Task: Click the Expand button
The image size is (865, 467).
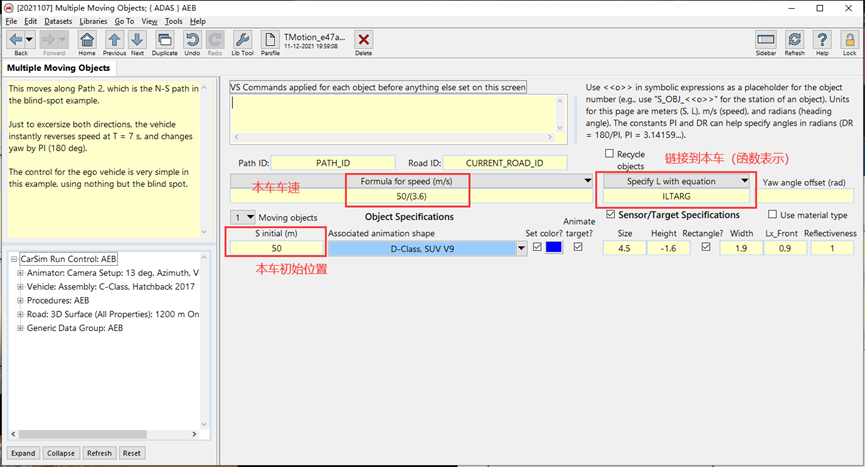Action: (23, 453)
